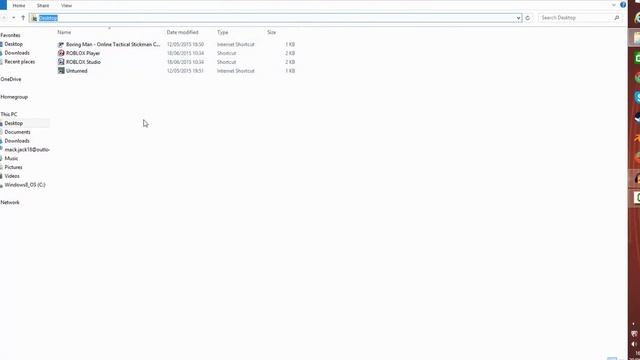This screenshot has height=360, width=640.
Task: Open the Home ribbon tab
Action: click(19, 6)
